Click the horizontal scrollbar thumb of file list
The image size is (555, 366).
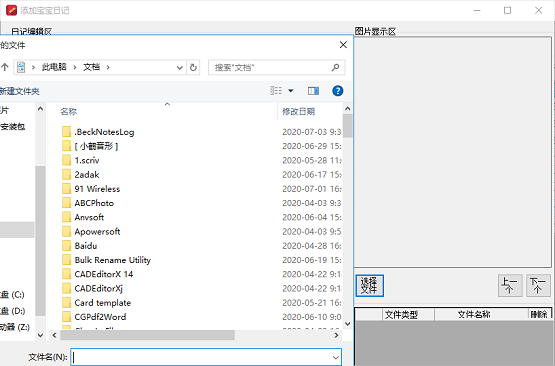147,335
